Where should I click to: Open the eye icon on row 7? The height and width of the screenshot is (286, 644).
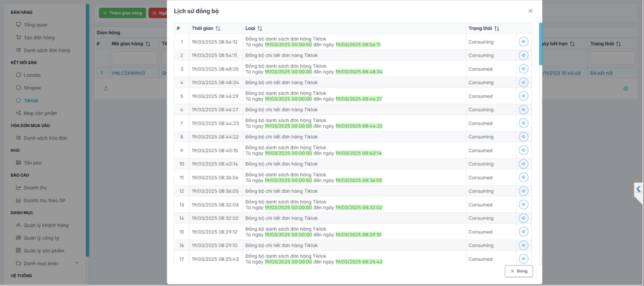coord(523,123)
